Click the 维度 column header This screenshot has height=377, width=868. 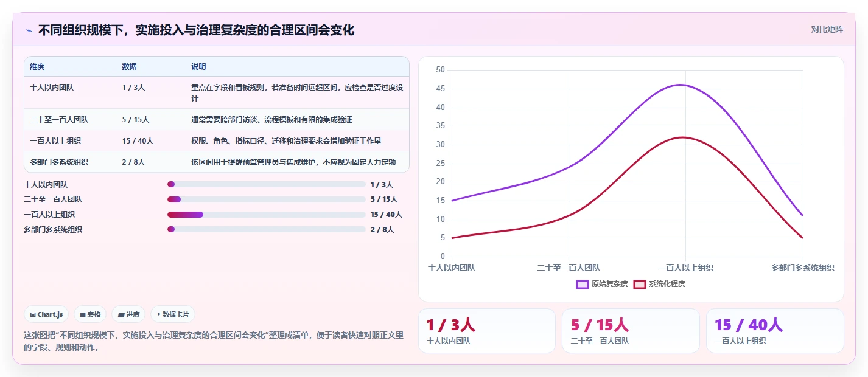pyautogui.click(x=37, y=67)
